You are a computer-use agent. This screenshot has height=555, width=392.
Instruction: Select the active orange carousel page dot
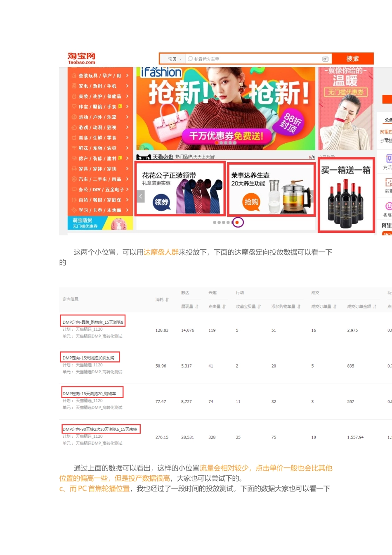(x=237, y=223)
